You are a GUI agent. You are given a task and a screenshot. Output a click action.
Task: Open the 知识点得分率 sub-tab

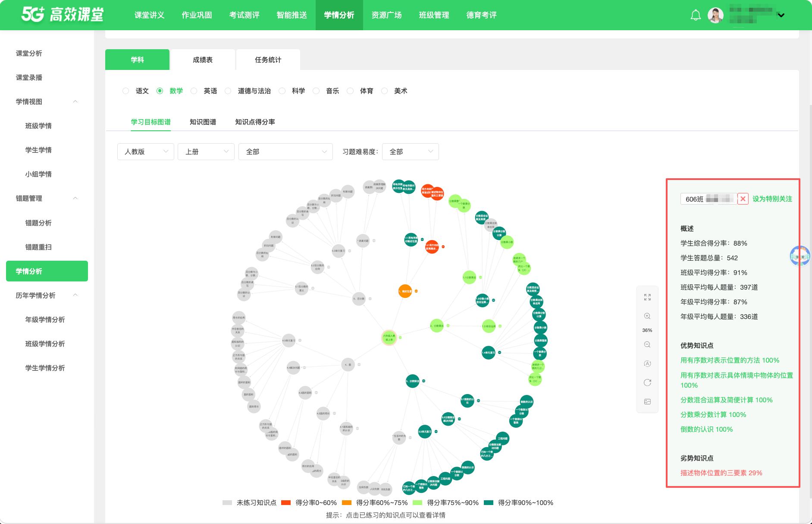(x=255, y=122)
